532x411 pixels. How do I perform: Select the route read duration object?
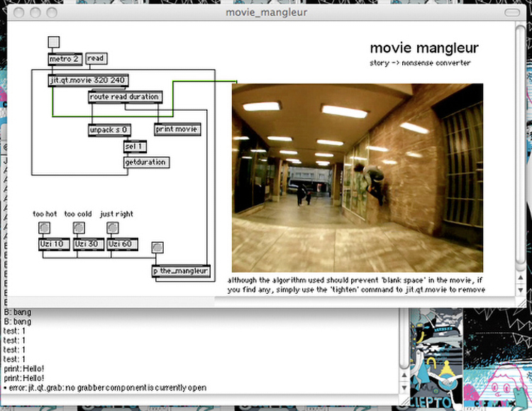pyautogui.click(x=125, y=97)
